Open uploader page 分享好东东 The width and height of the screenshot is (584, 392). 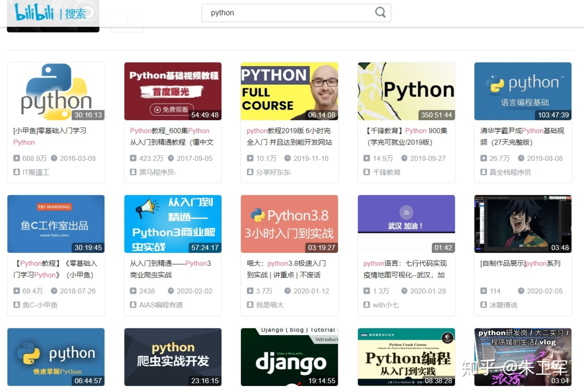(273, 172)
